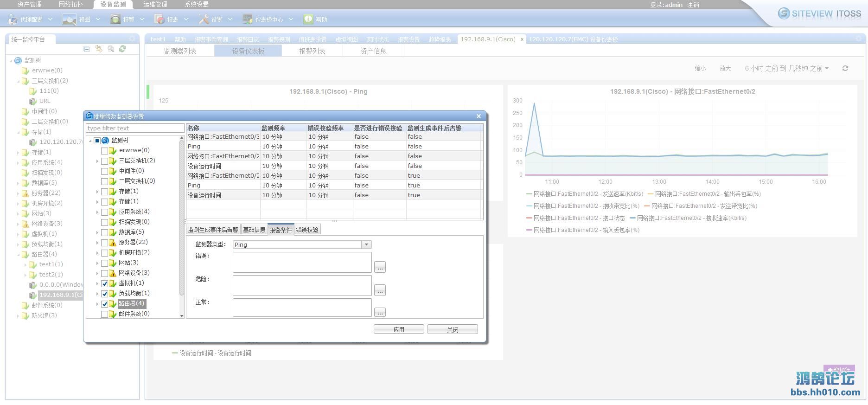Screen dimensions: 868x405
Task: Uncheck the 负载均衡(1) checkbox
Action: coord(104,294)
